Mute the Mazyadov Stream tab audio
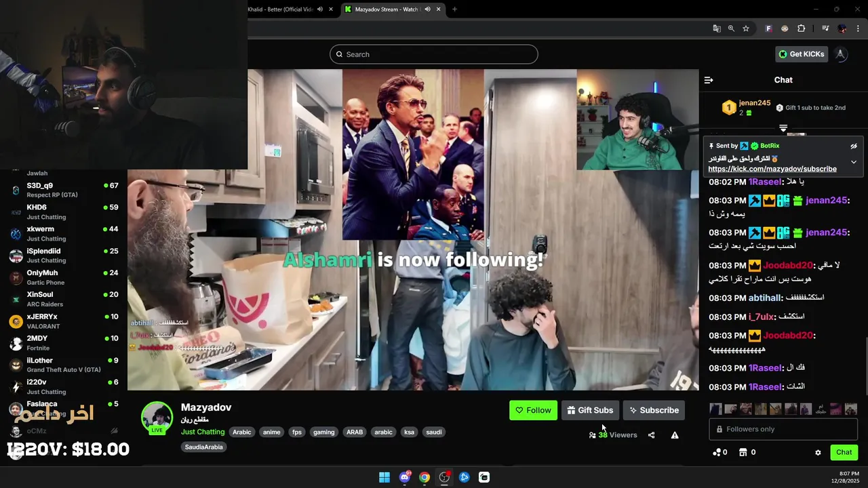The height and width of the screenshot is (488, 868). (427, 9)
